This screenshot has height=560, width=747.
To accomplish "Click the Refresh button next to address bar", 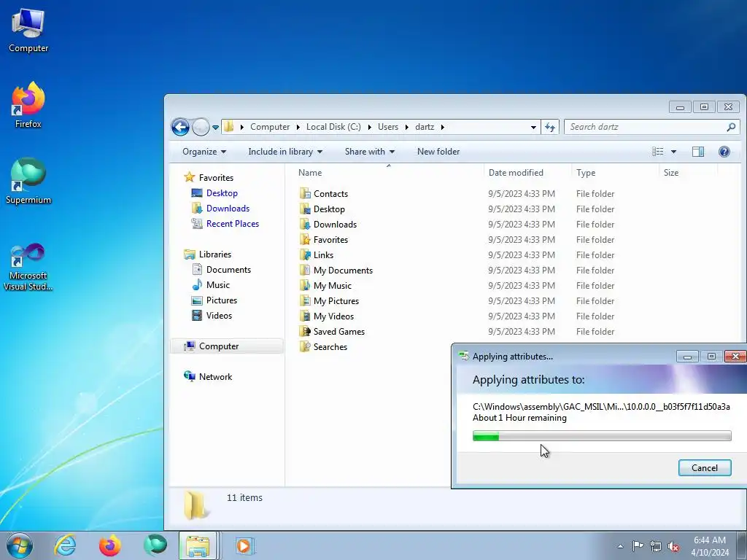I will point(550,127).
